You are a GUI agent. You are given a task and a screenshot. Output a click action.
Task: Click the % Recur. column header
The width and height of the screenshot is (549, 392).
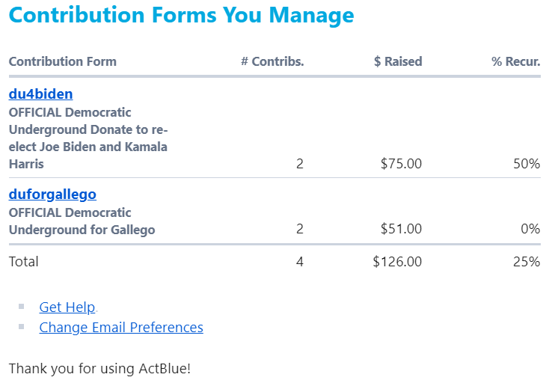[515, 61]
